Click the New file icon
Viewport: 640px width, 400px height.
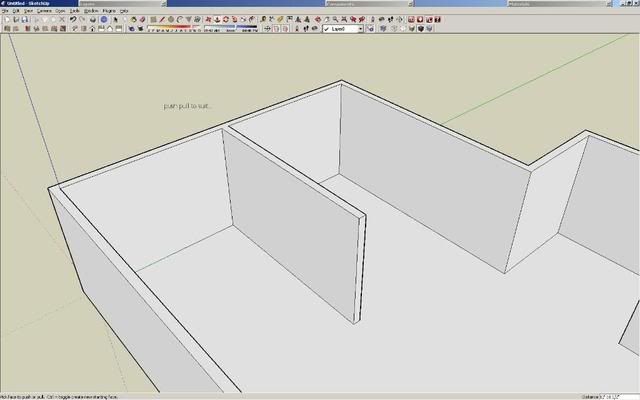click(x=7, y=20)
